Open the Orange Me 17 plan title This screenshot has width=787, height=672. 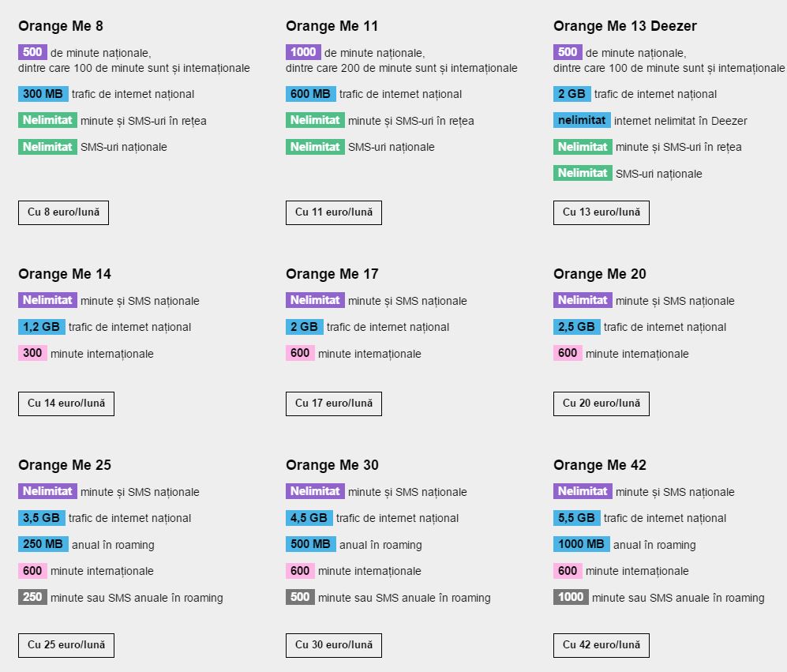pyautogui.click(x=332, y=274)
